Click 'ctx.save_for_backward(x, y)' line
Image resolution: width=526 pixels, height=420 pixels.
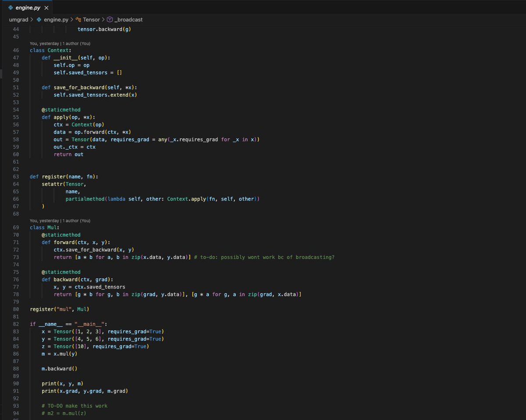pos(94,250)
